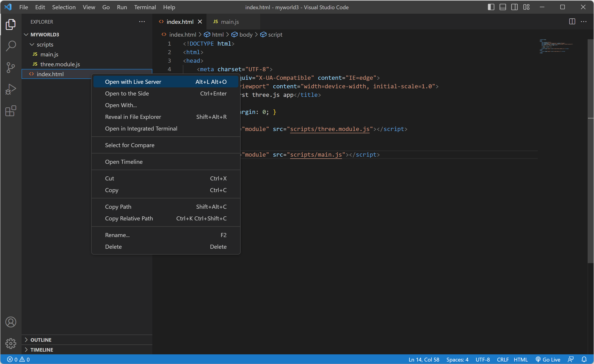Image resolution: width=594 pixels, height=364 pixels.
Task: Open three.module.js in the explorer
Action: click(60, 64)
